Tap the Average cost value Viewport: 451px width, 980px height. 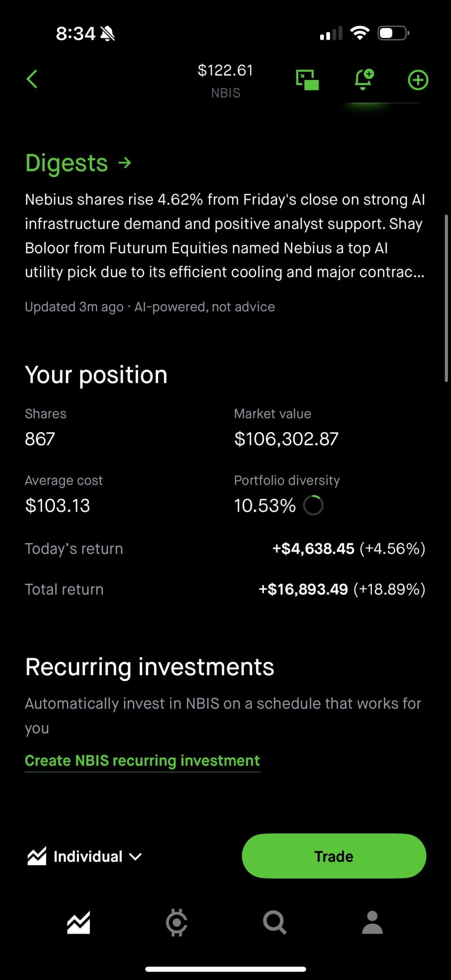(57, 505)
